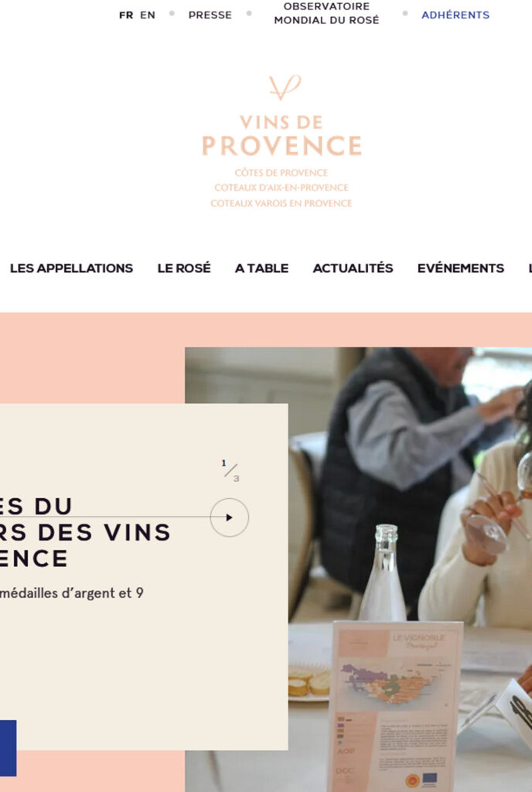The image size is (532, 792).
Task: Click the Concours des Vins headline
Action: pyautogui.click(x=85, y=532)
